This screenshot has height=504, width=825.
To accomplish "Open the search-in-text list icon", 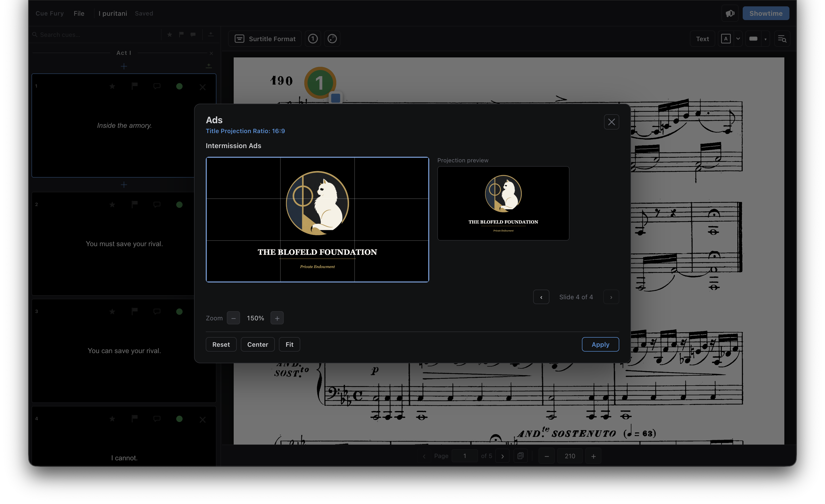I will click(782, 39).
